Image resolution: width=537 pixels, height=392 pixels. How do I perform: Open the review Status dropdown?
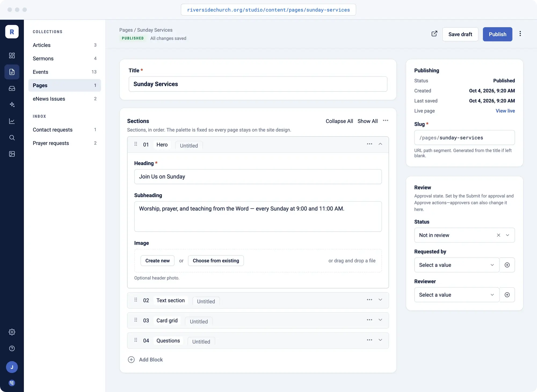[465, 235]
